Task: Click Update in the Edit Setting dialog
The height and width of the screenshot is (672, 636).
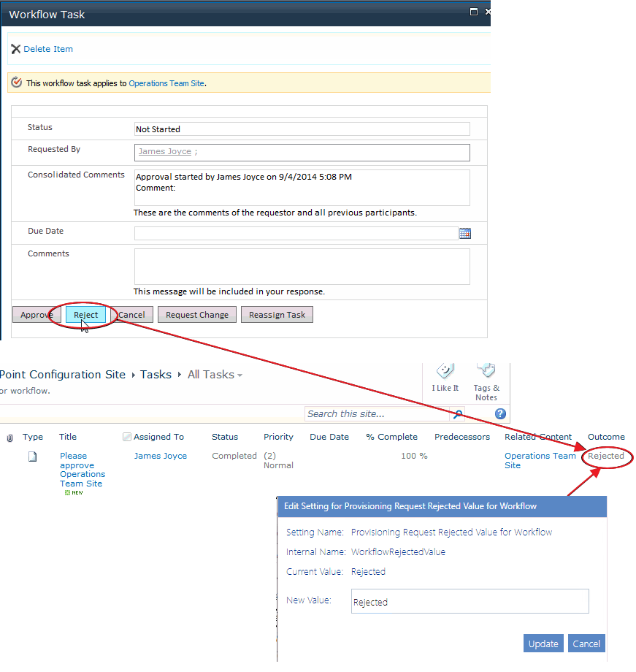Action: coord(543,644)
